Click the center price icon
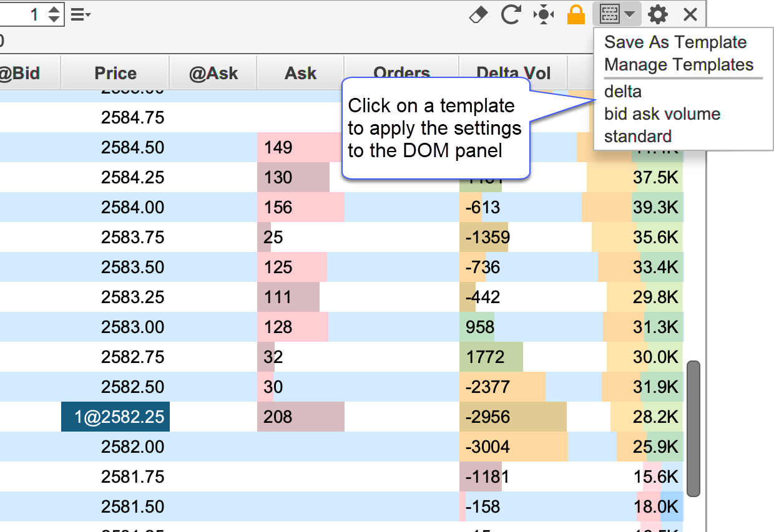 tap(544, 14)
